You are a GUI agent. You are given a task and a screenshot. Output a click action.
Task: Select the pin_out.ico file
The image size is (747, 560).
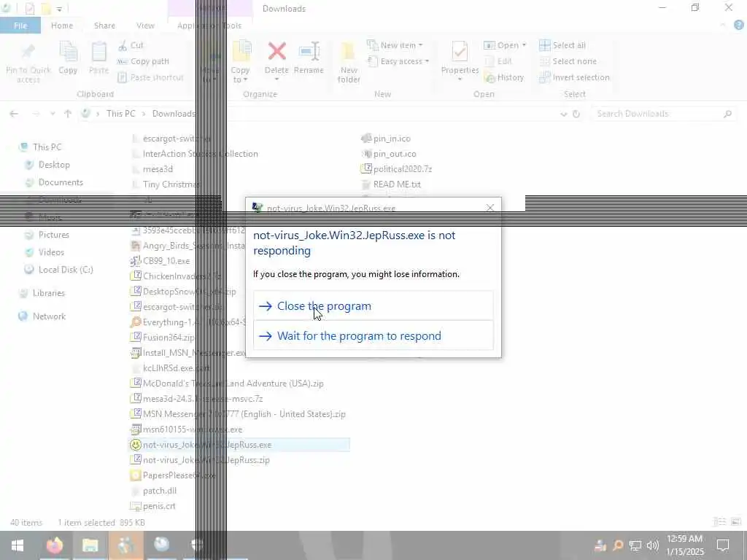click(x=389, y=154)
